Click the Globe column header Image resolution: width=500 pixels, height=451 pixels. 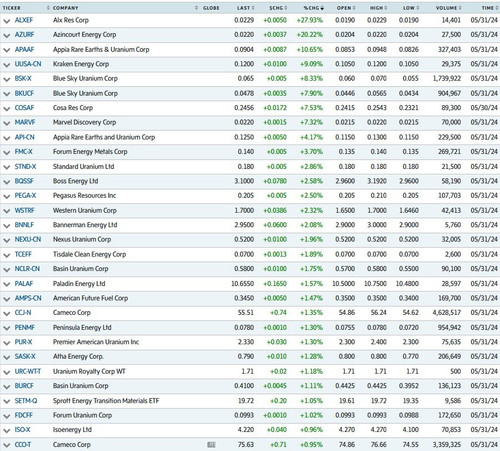coord(211,8)
